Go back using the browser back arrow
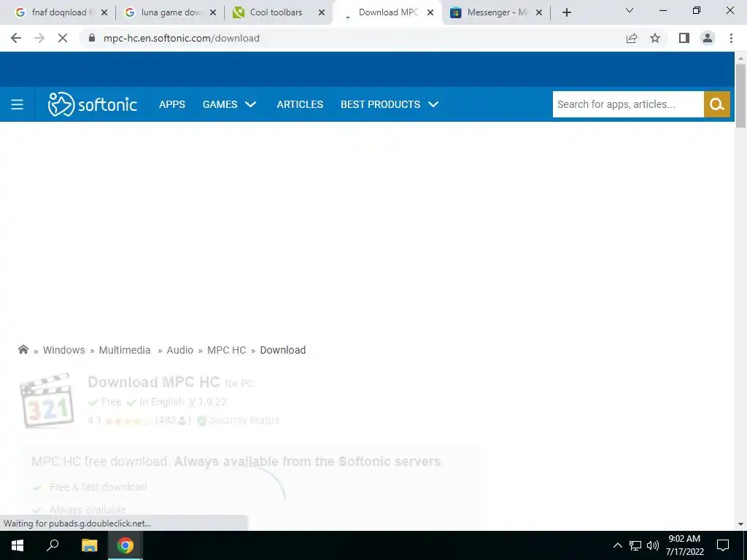Viewport: 747px width, 560px height. tap(16, 38)
